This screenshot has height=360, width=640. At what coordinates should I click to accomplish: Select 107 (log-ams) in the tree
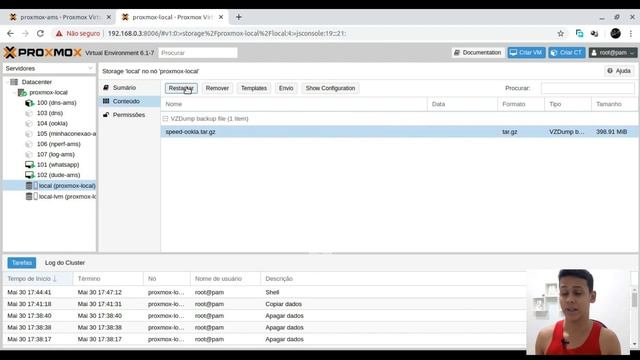(56, 154)
